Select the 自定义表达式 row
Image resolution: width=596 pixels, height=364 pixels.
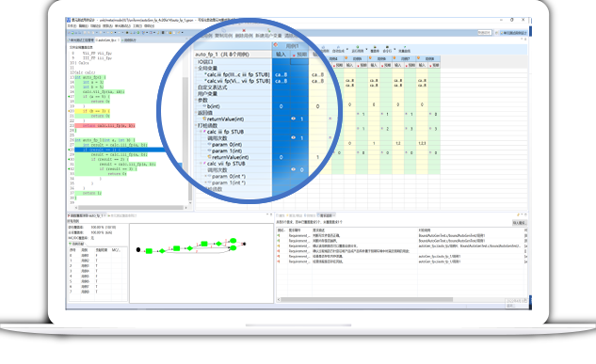[233, 87]
